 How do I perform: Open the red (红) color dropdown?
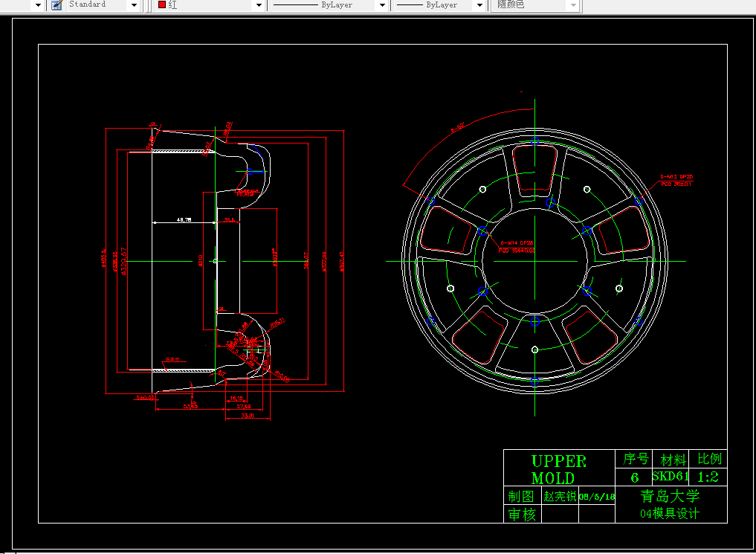(x=259, y=5)
